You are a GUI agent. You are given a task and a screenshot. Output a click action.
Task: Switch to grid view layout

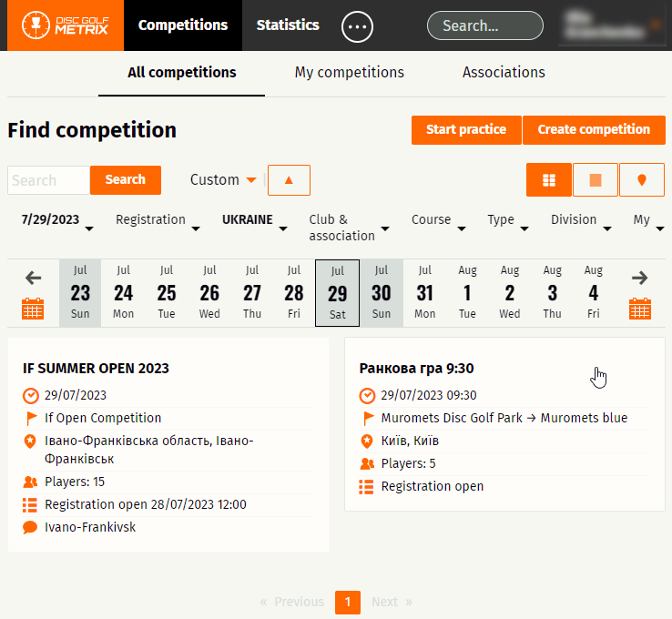click(549, 180)
